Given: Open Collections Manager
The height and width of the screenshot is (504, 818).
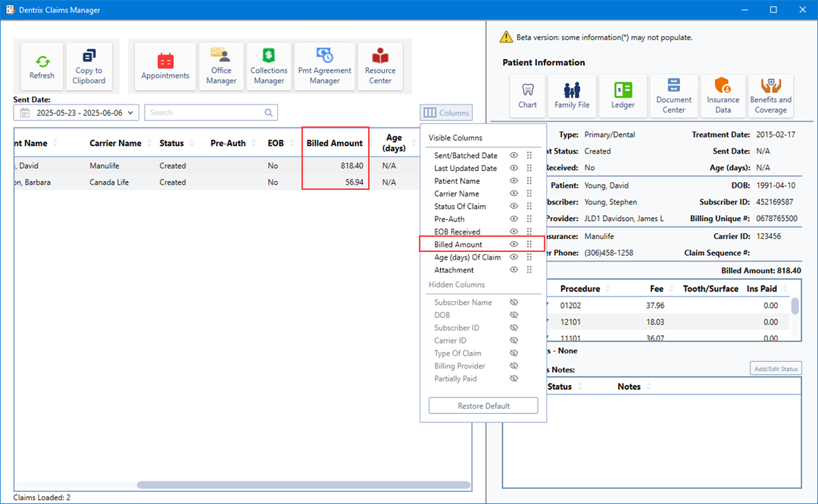Looking at the screenshot, I should click(269, 66).
